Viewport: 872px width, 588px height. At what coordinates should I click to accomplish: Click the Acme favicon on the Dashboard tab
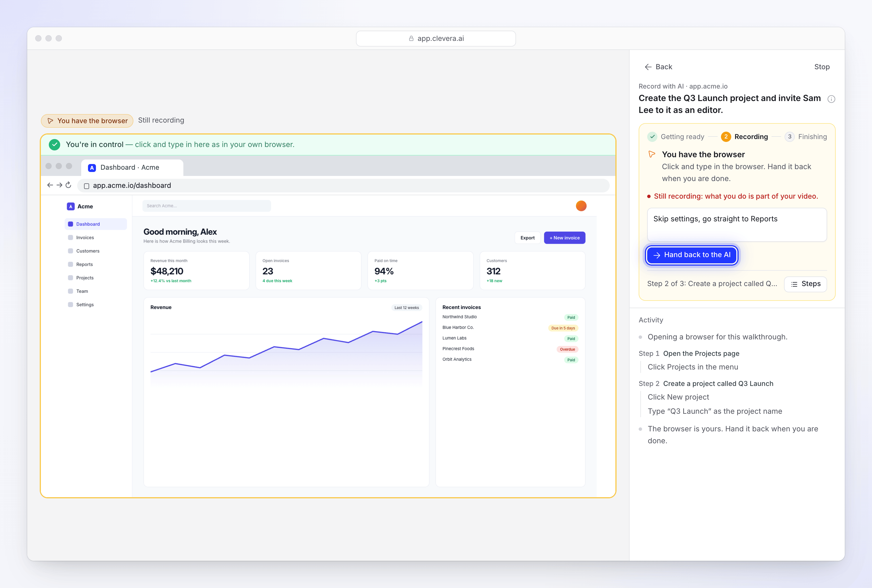click(x=92, y=168)
